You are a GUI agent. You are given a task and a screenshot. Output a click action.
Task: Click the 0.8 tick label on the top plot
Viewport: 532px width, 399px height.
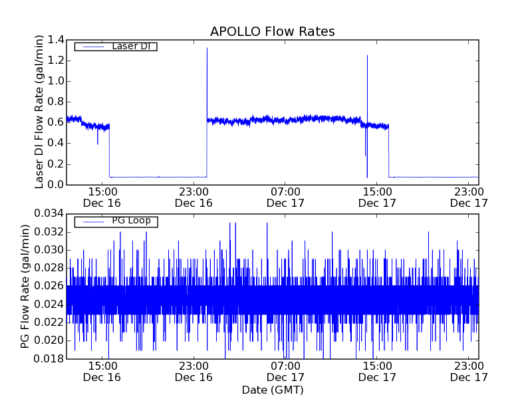[x=56, y=102]
